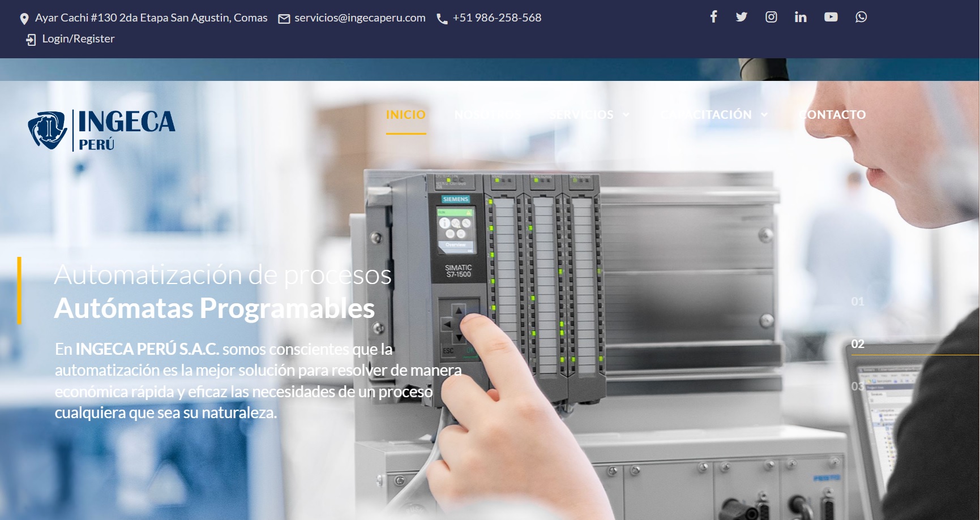The image size is (980, 520).
Task: Open the LinkedIn page icon
Action: (801, 17)
